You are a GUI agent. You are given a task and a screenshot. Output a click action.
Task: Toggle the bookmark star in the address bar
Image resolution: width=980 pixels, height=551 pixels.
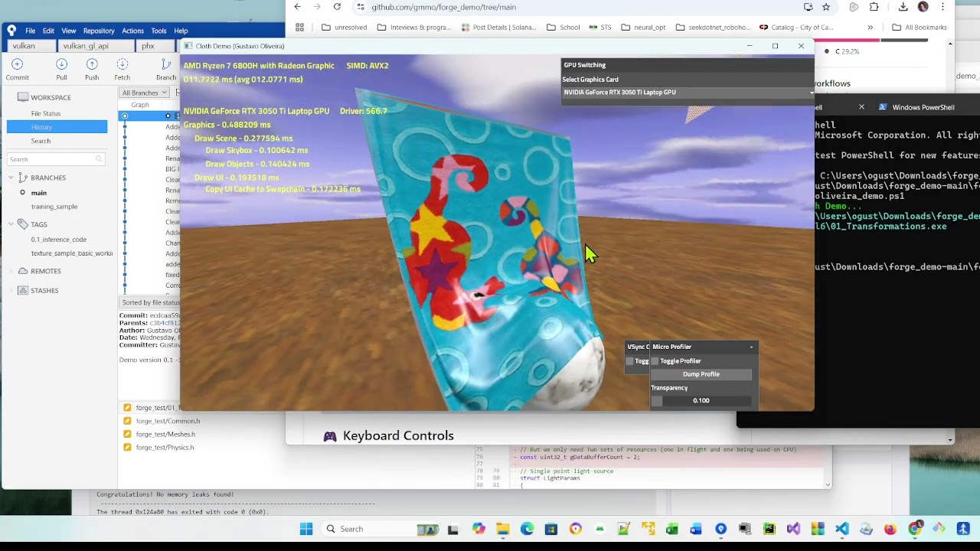point(824,7)
